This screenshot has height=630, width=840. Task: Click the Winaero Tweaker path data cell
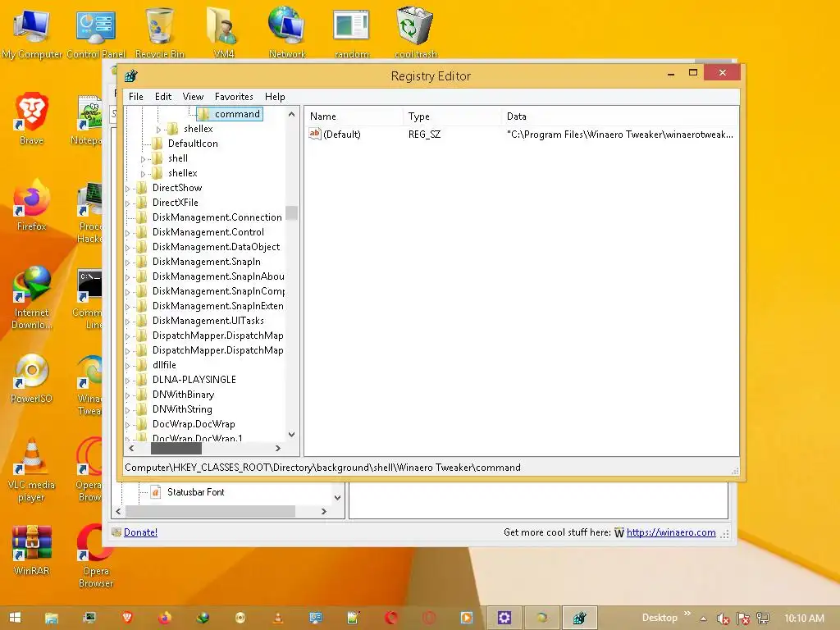(620, 134)
